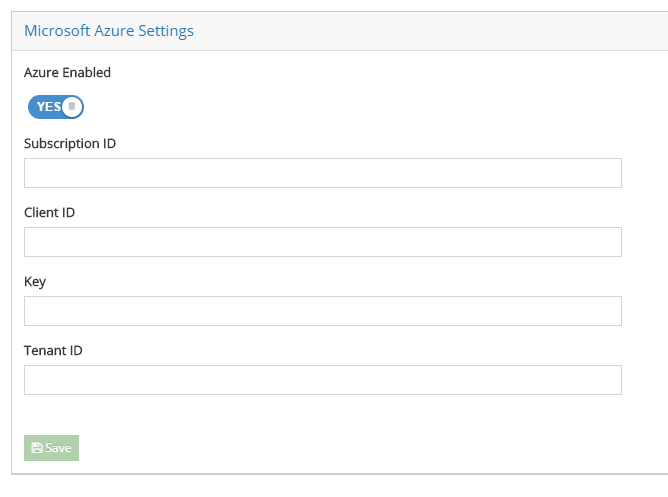Viewport: 668px width, 497px height.
Task: Click the Save text on the green button
Action: point(58,448)
